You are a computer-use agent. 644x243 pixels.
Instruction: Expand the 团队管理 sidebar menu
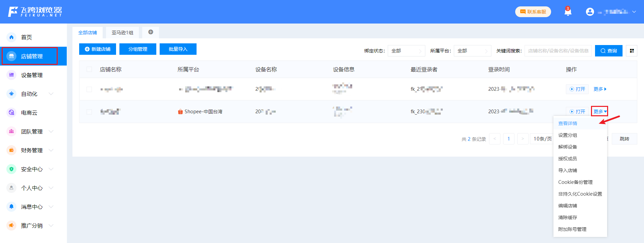51,131
